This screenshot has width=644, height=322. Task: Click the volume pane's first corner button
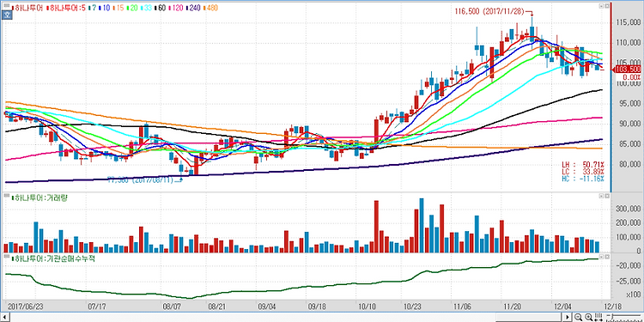point(601,197)
